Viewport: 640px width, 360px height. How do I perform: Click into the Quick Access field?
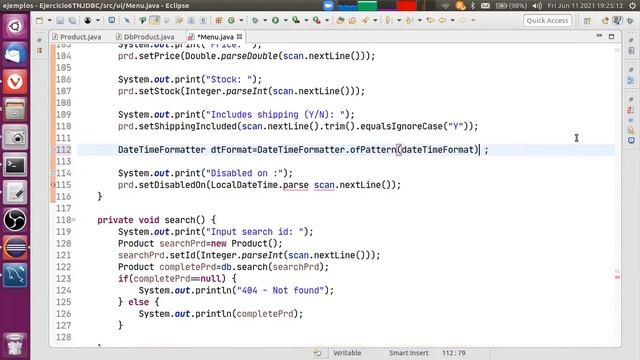pos(547,20)
